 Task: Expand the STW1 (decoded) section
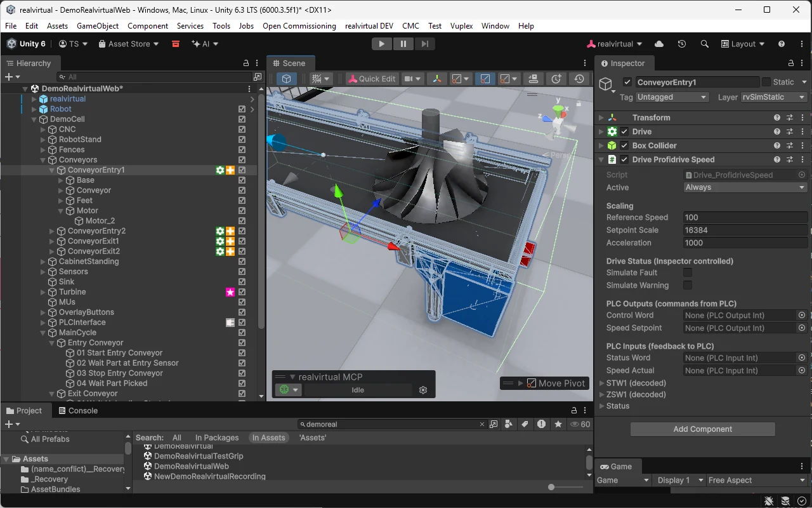tap(602, 383)
